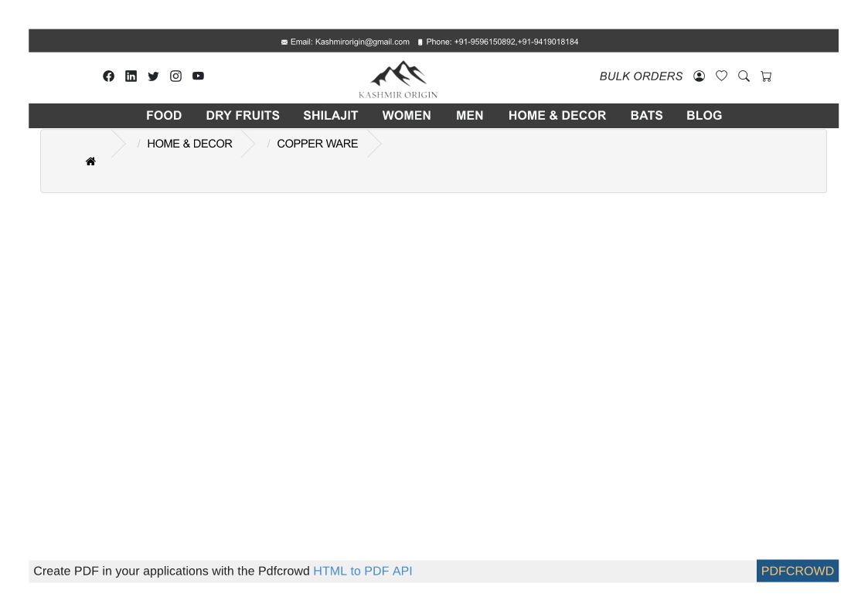
Task: Open the Instagram social icon
Action: click(175, 76)
